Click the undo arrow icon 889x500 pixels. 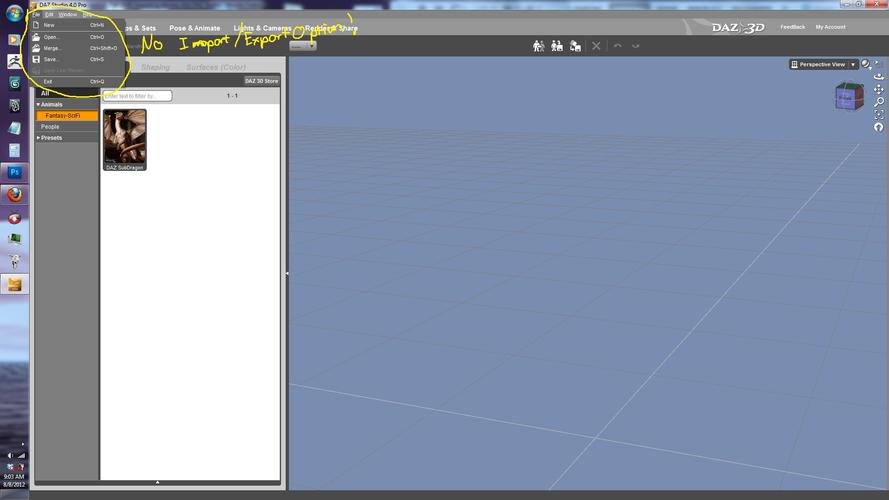[x=617, y=46]
